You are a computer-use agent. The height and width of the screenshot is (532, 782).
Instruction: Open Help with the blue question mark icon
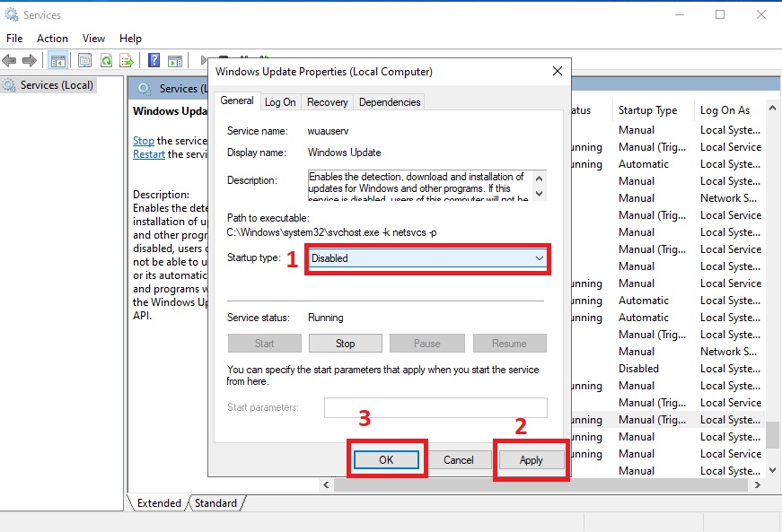click(x=154, y=61)
